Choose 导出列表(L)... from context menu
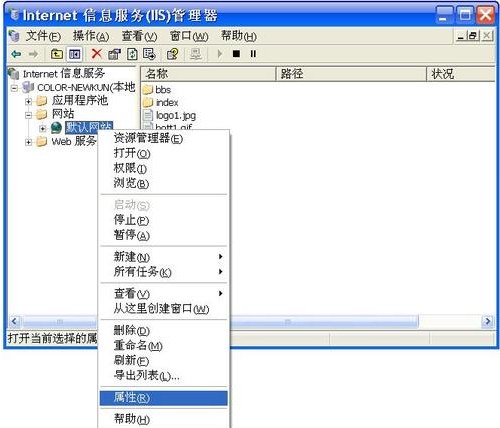This screenshot has width=500, height=428. pos(164,375)
